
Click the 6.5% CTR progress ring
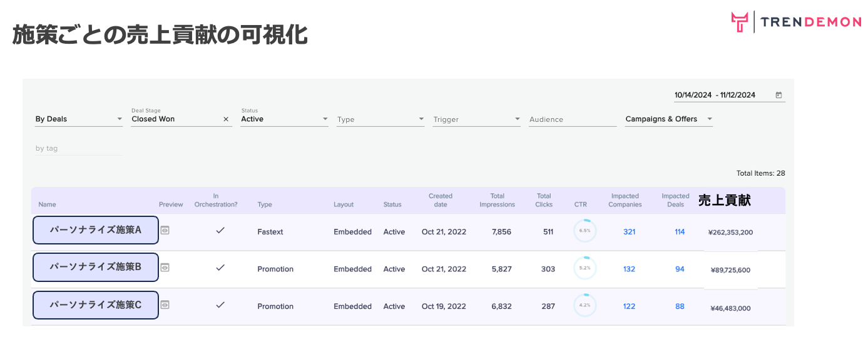tap(585, 231)
